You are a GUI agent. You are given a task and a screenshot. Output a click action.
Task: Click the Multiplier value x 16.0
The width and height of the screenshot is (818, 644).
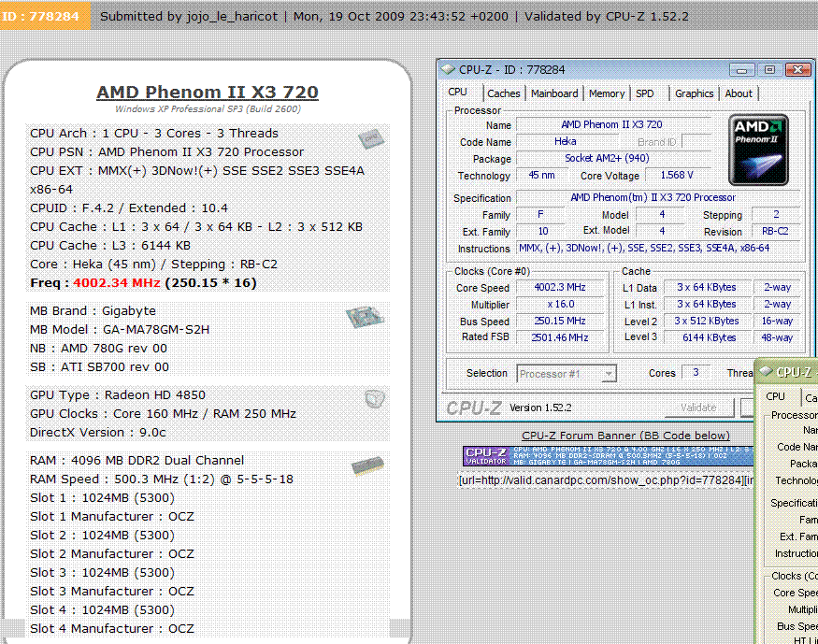[x=560, y=304]
